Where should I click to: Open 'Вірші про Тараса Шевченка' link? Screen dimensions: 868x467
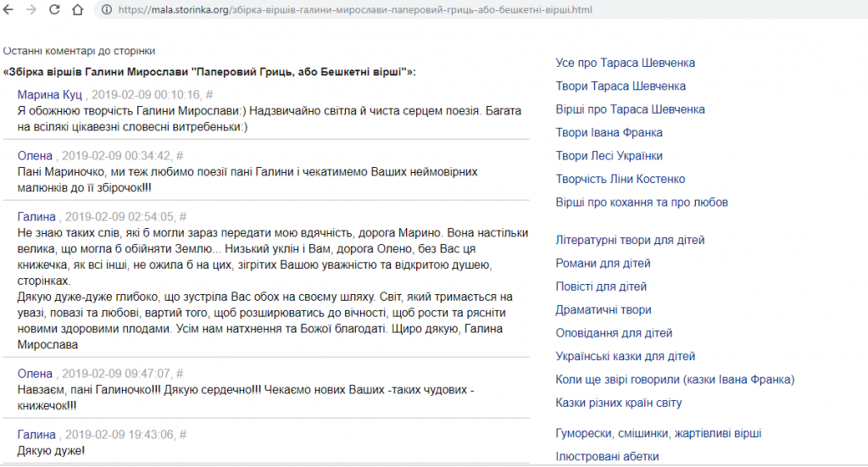point(630,109)
